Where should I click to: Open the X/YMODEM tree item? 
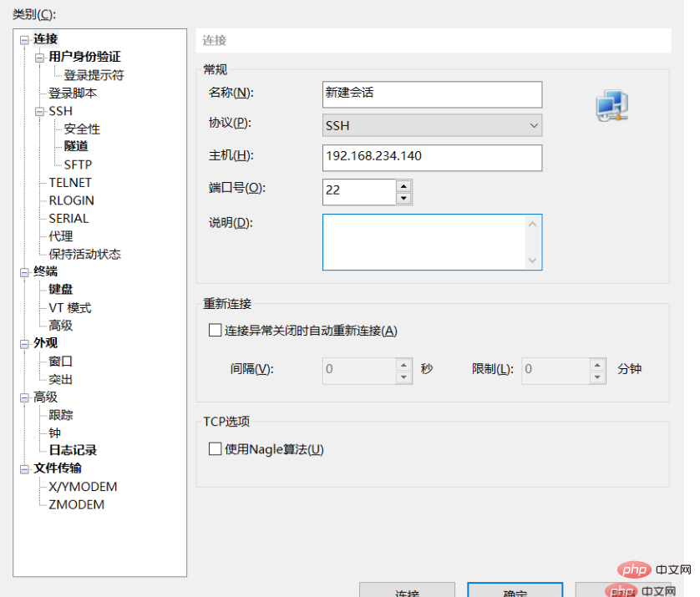click(83, 486)
